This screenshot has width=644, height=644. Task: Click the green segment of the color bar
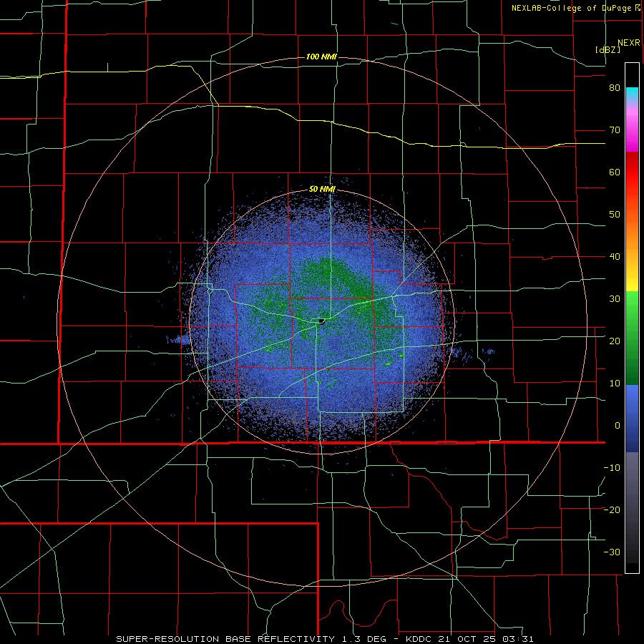pos(632,338)
